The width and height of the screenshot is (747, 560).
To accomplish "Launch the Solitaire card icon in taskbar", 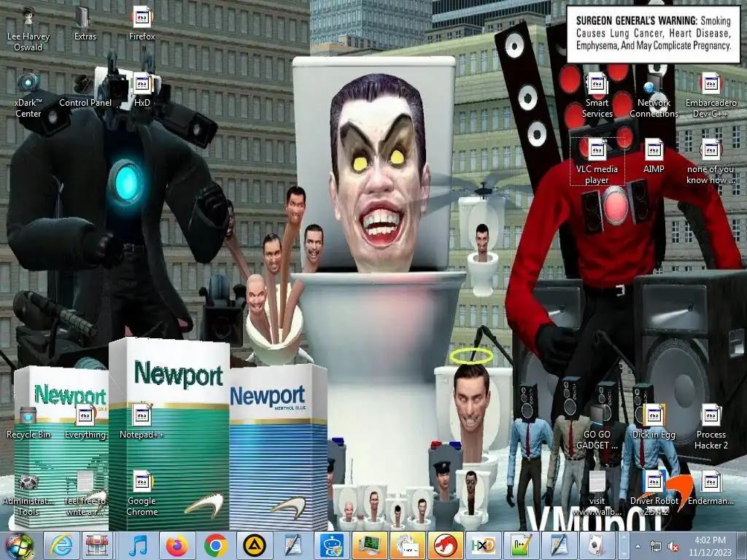I will (x=597, y=545).
